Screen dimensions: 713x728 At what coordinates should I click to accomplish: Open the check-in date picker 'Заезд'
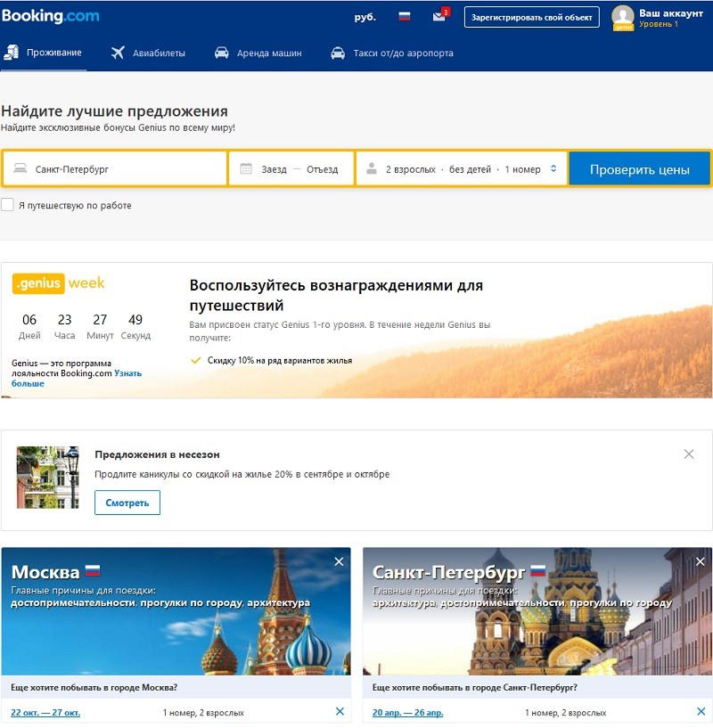click(x=274, y=169)
